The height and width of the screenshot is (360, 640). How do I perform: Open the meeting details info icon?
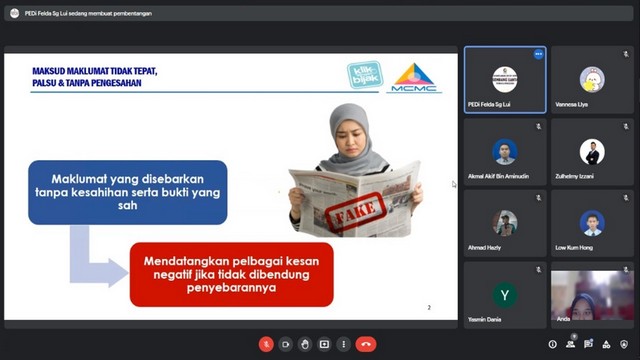553,344
